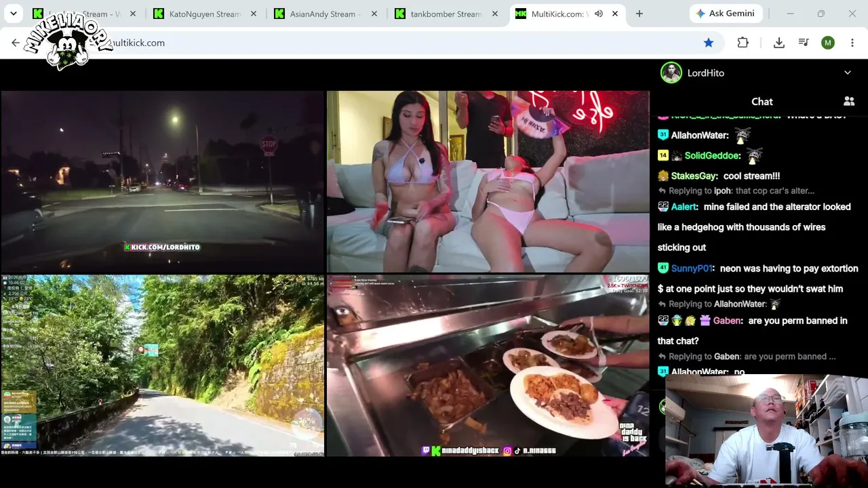Close the first Kick stream tab
Image resolution: width=868 pixels, height=488 pixels.
tap(133, 14)
